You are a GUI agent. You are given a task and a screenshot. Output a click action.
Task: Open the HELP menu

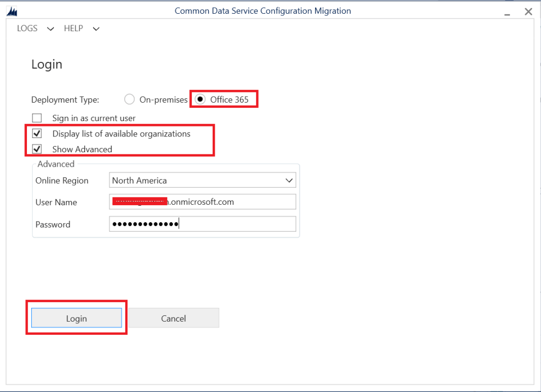pyautogui.click(x=74, y=29)
